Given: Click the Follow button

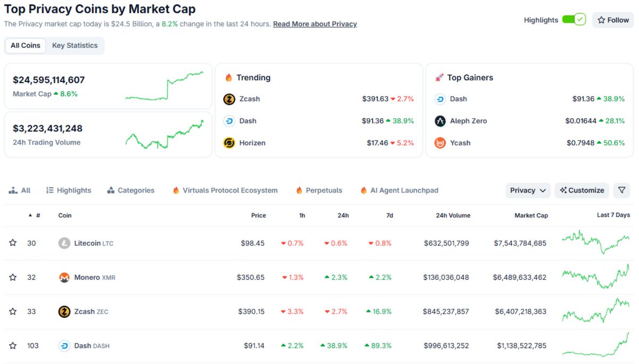Looking at the screenshot, I should pos(613,20).
